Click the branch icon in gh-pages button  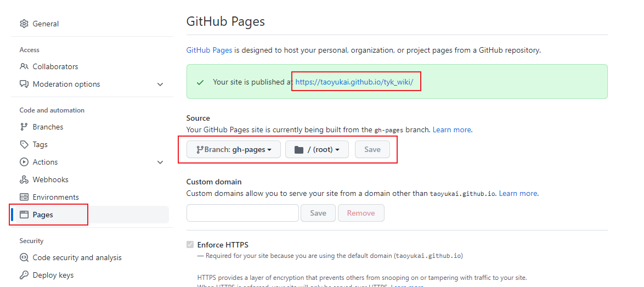coord(200,150)
